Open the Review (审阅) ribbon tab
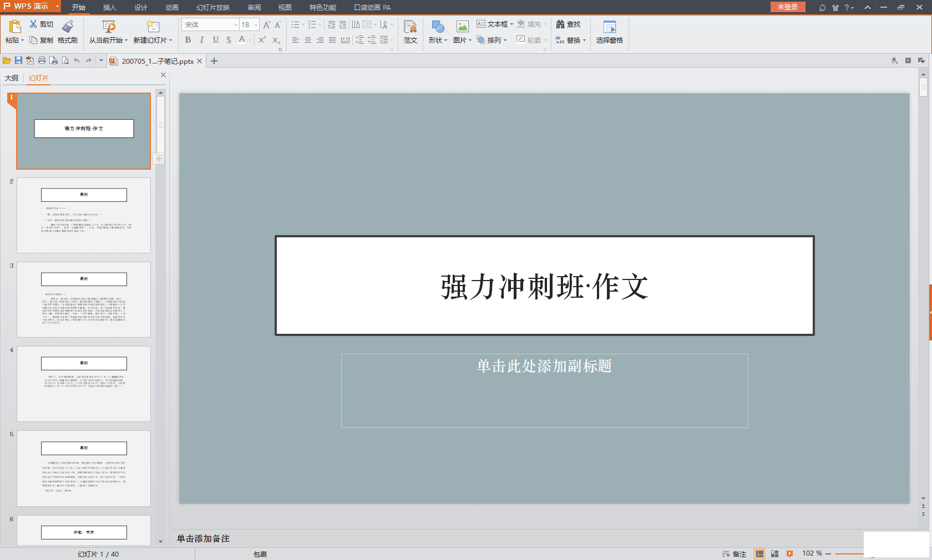This screenshot has height=560, width=932. (x=254, y=7)
